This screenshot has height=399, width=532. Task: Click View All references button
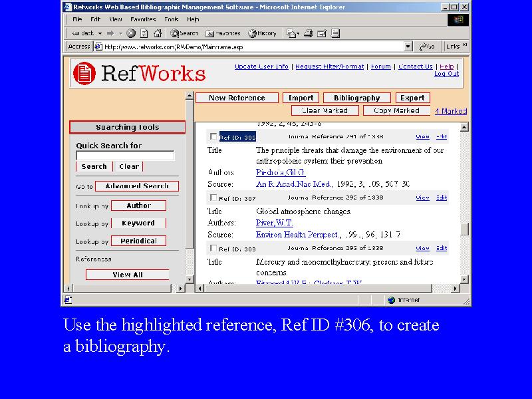coord(128,275)
